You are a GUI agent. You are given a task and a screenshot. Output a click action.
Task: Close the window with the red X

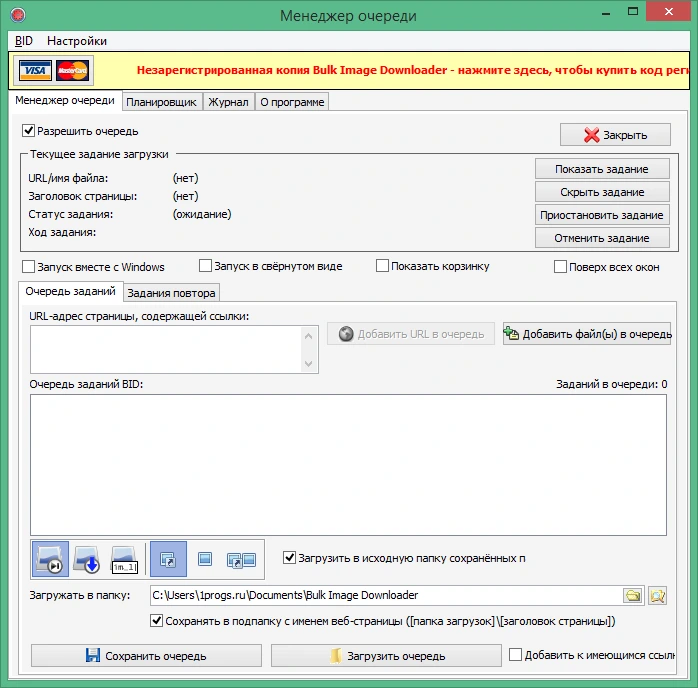tap(669, 12)
